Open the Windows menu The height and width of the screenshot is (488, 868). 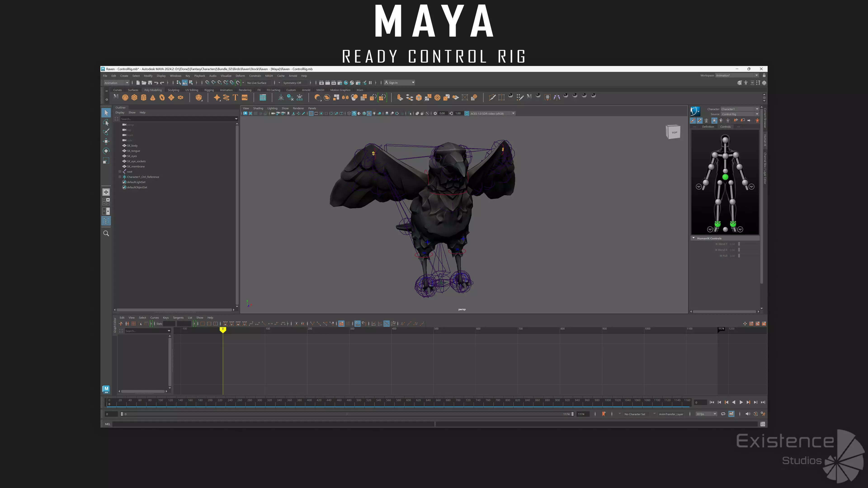click(176, 76)
